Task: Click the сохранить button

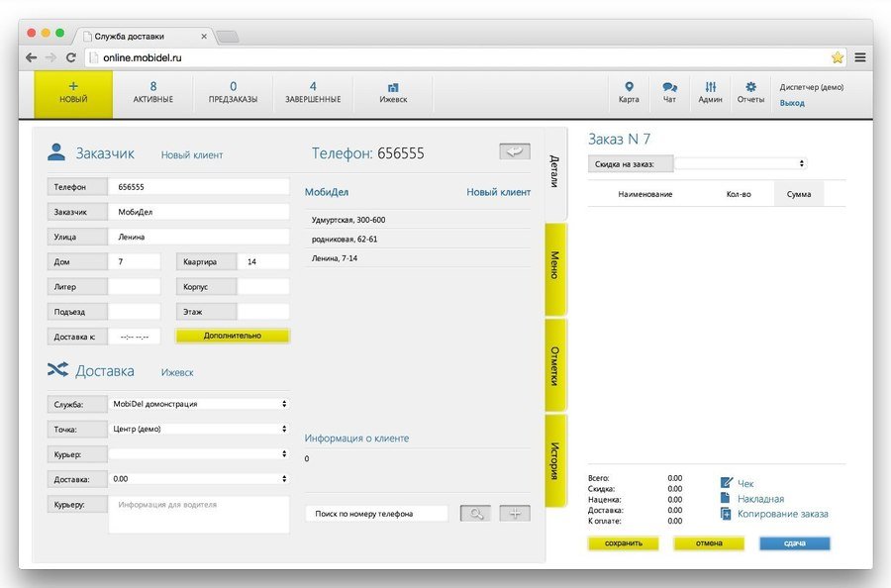Action: coord(624,543)
